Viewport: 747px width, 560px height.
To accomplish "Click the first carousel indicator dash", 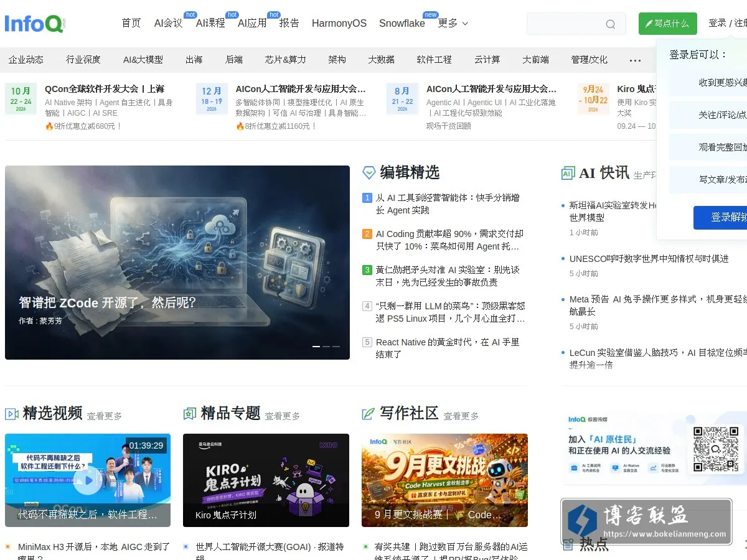I will [316, 346].
